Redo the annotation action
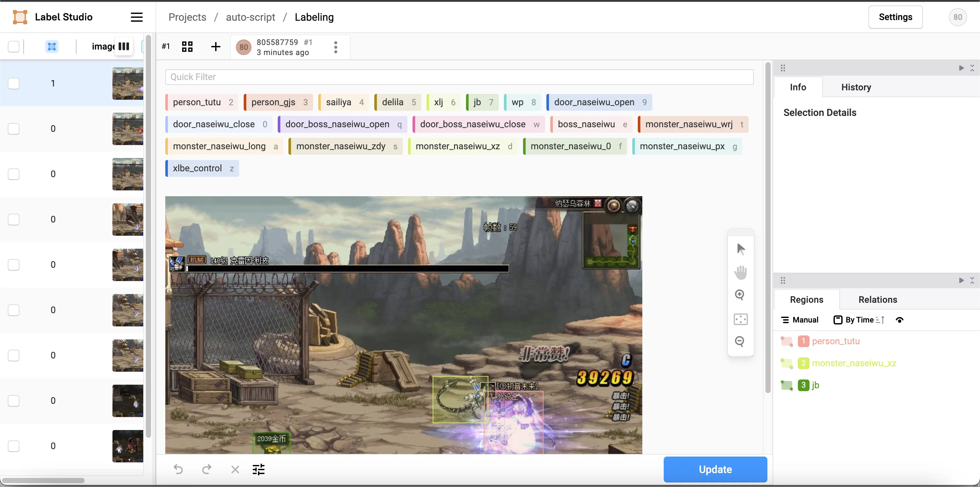 (x=206, y=470)
